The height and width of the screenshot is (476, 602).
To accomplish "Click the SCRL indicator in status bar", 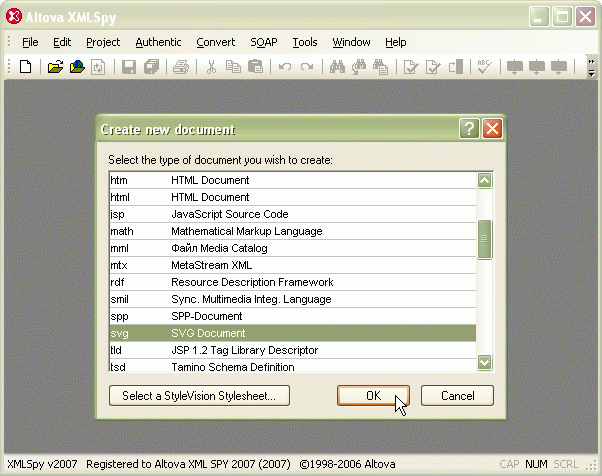I will click(x=565, y=464).
